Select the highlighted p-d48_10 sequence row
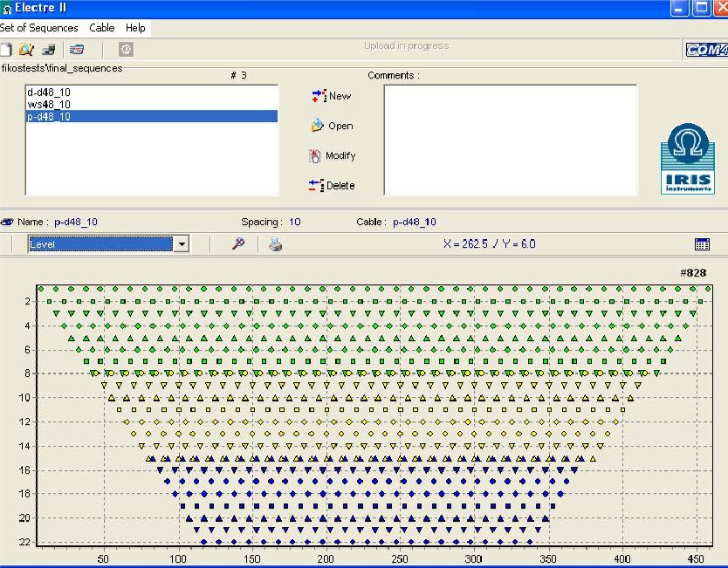 click(x=151, y=116)
